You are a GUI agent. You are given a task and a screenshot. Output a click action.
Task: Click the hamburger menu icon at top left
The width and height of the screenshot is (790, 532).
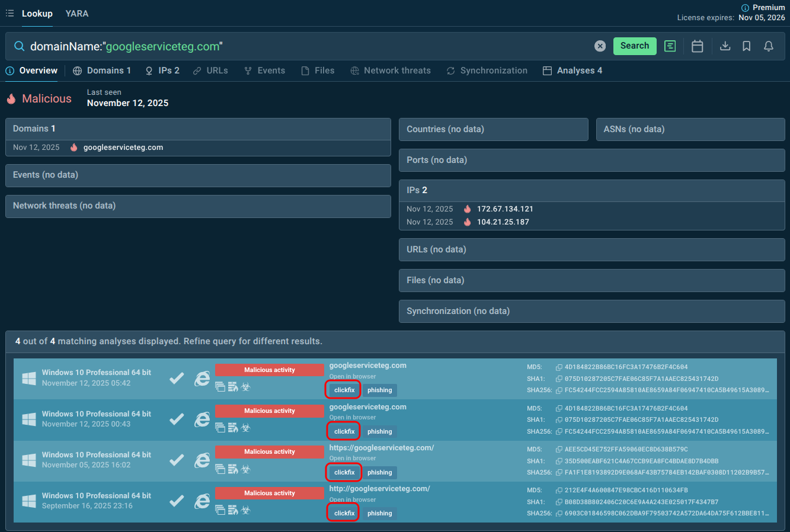(x=9, y=13)
